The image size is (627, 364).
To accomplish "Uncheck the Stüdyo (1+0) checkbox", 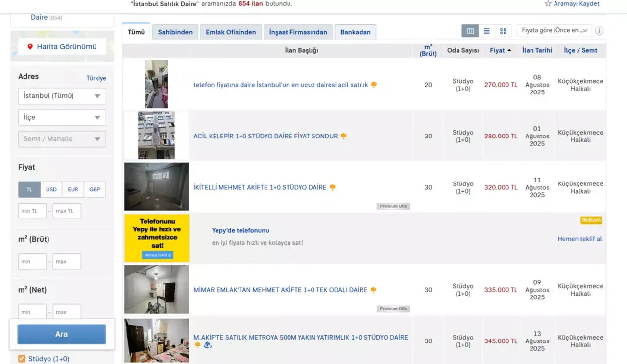I will [22, 359].
